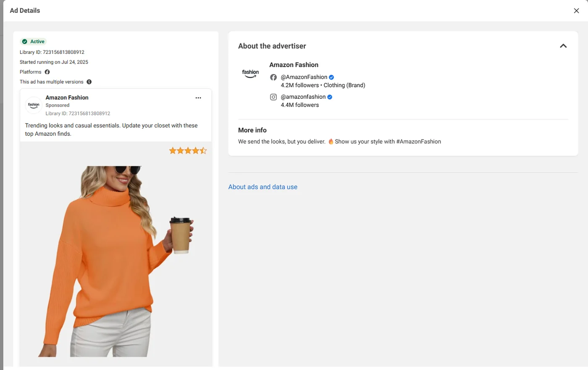Screen dimensions: 588x370
Task: Click the Sponsored label in the ad preview
Action: (x=58, y=106)
